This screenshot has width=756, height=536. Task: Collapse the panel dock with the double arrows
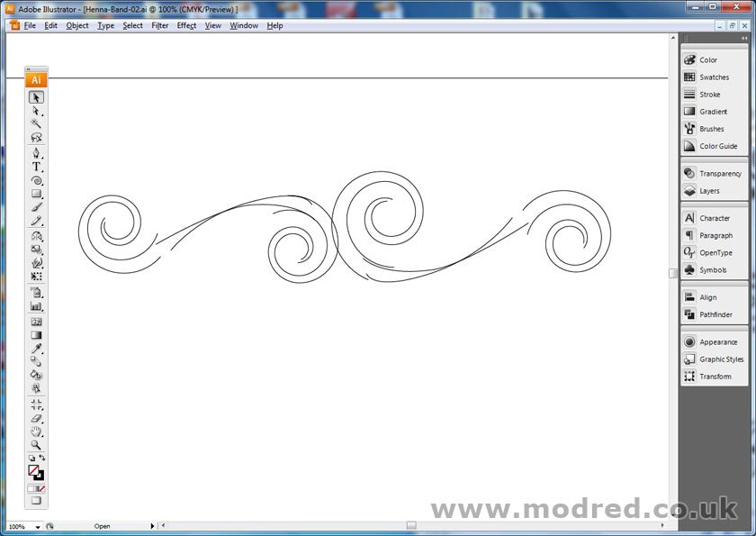[x=744, y=38]
